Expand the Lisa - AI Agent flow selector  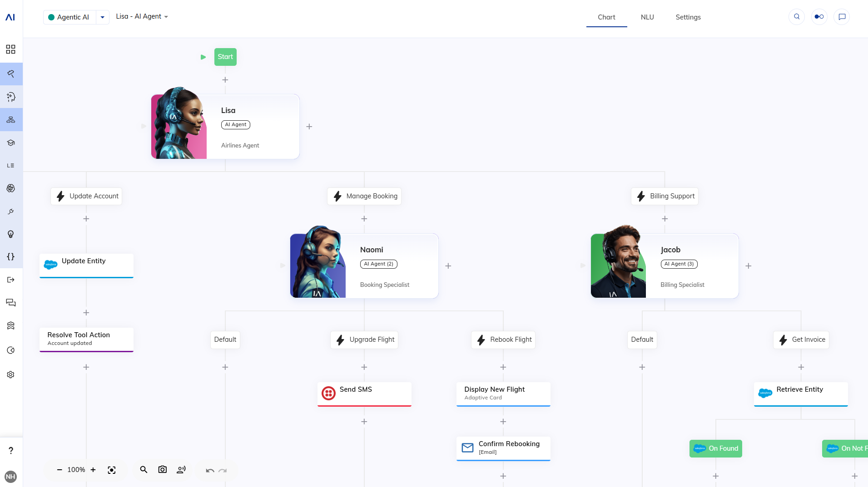[166, 17]
